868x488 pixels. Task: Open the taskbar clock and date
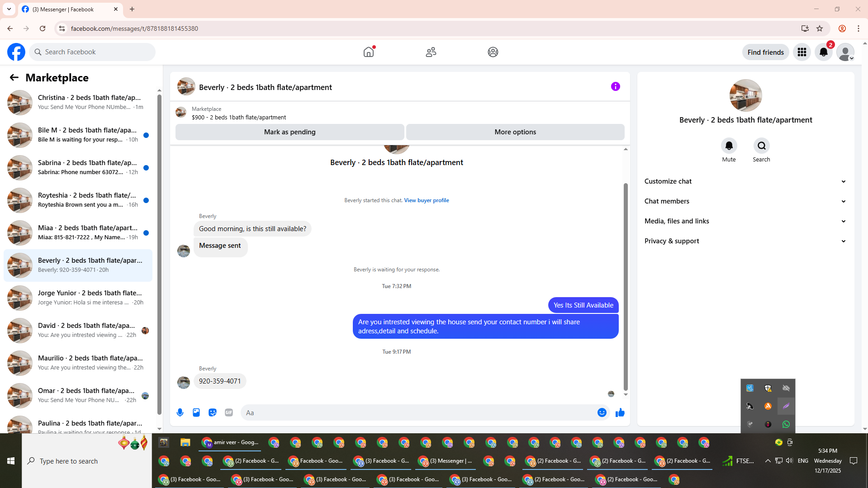828,460
